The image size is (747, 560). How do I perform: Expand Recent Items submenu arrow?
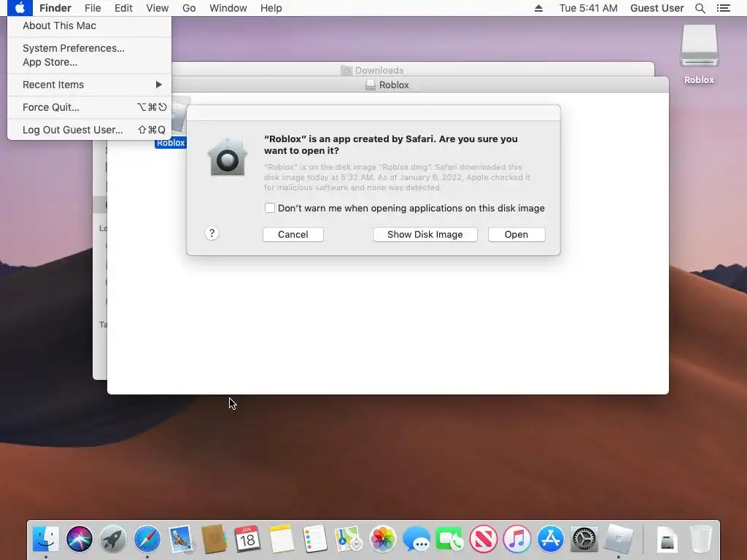coord(158,85)
